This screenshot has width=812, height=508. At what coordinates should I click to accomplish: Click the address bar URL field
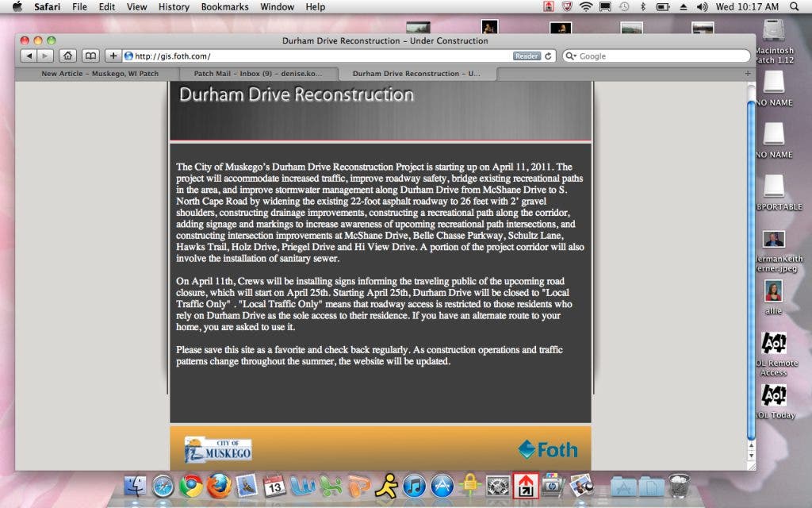click(317, 56)
